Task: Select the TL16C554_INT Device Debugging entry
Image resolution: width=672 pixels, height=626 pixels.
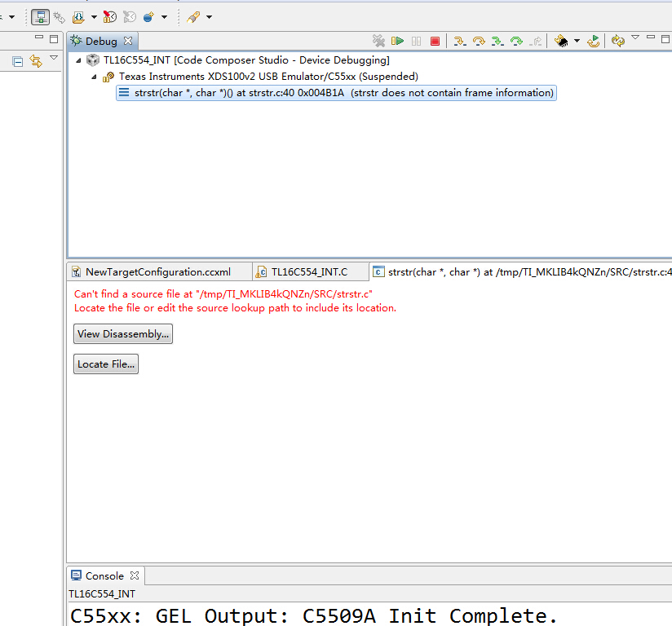Action: 246,60
